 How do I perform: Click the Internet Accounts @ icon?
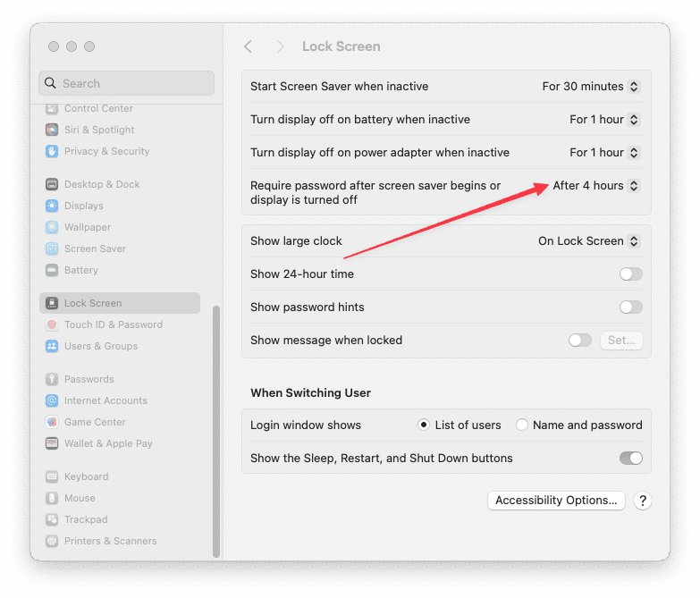(52, 400)
